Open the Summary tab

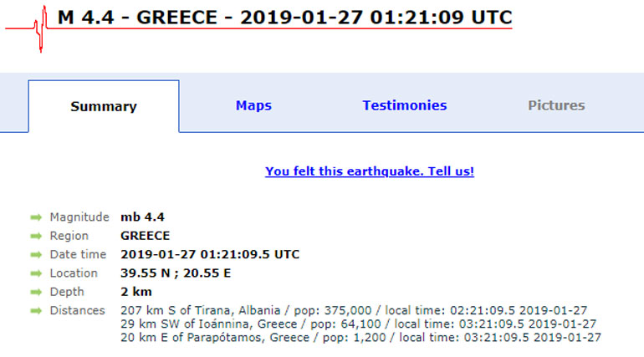point(104,106)
